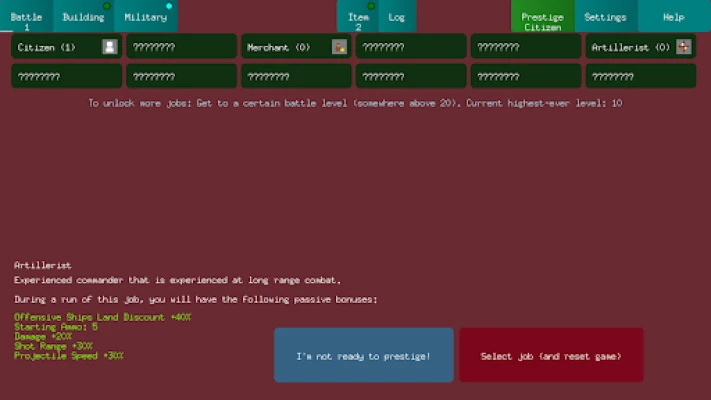
Task: Click the Citizen job portrait icon
Action: point(110,47)
